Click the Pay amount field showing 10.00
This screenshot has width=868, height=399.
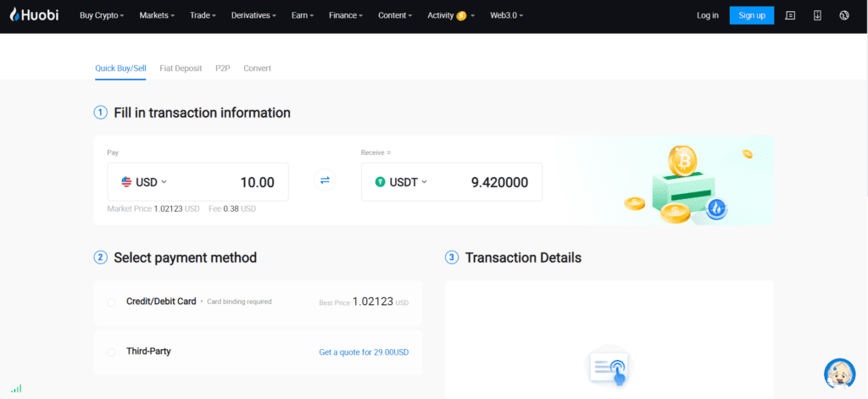[257, 182]
